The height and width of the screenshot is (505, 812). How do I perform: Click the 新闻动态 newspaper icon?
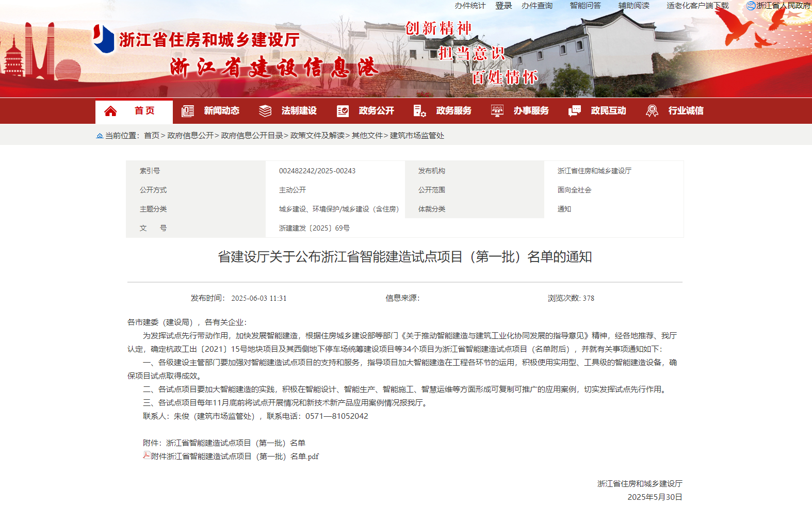[188, 111]
